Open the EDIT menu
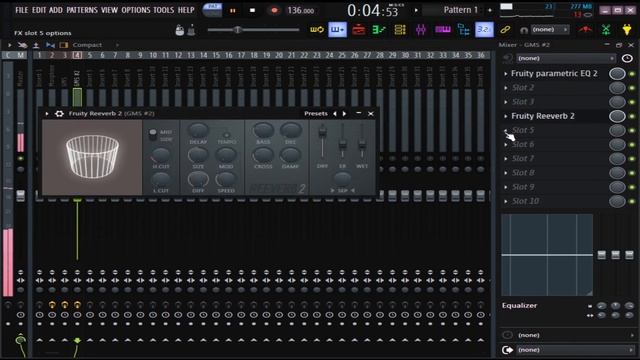Viewport: 640px width, 360px height. pyautogui.click(x=39, y=10)
